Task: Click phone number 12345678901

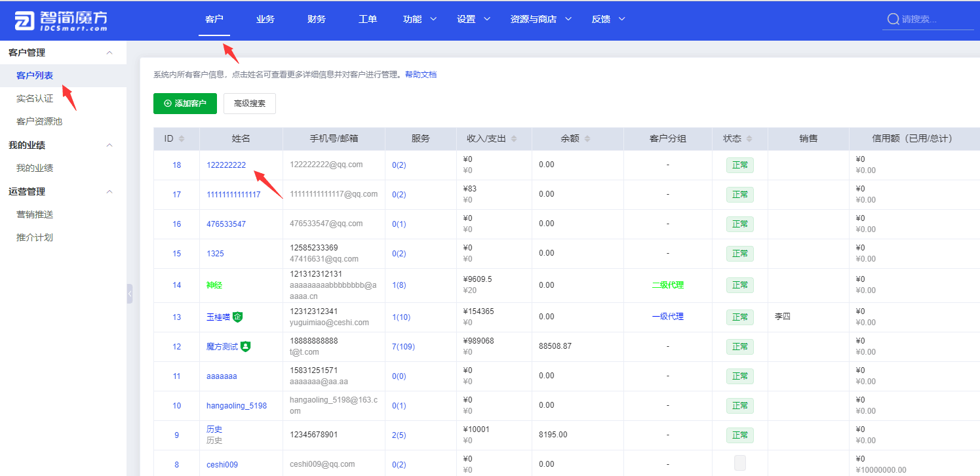Action: coord(314,435)
